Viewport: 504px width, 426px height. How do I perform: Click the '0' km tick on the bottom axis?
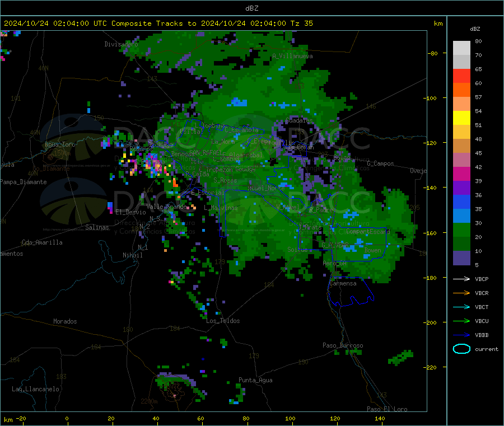(x=67, y=418)
